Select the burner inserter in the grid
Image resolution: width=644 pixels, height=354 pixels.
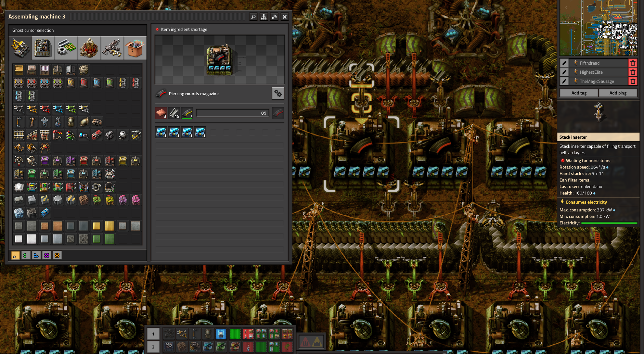(19, 109)
